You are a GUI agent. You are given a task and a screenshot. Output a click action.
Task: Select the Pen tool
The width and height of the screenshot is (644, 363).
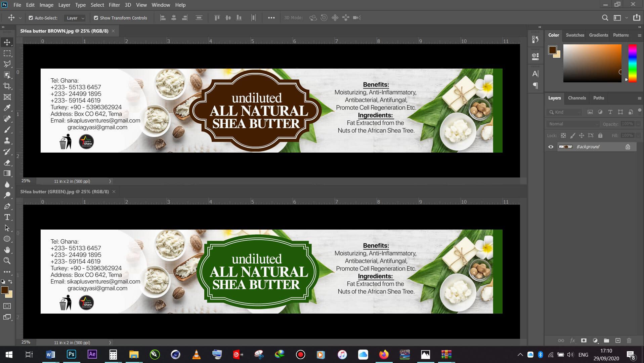pos(7,206)
